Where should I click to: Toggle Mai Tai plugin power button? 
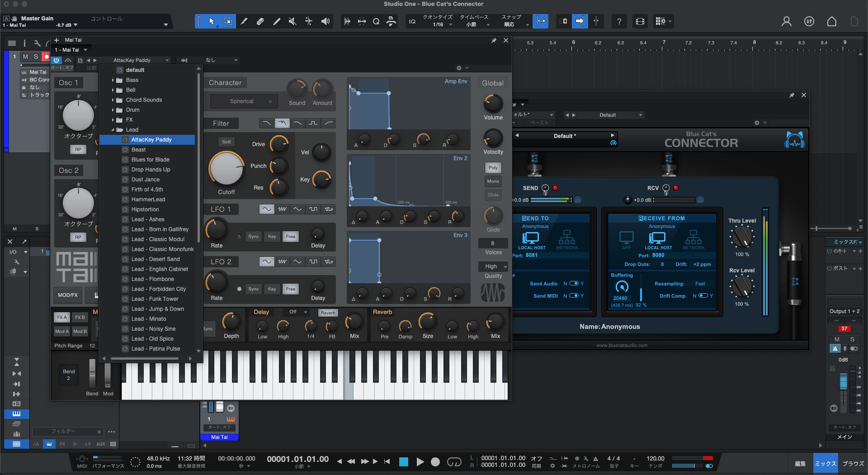pyautogui.click(x=56, y=60)
